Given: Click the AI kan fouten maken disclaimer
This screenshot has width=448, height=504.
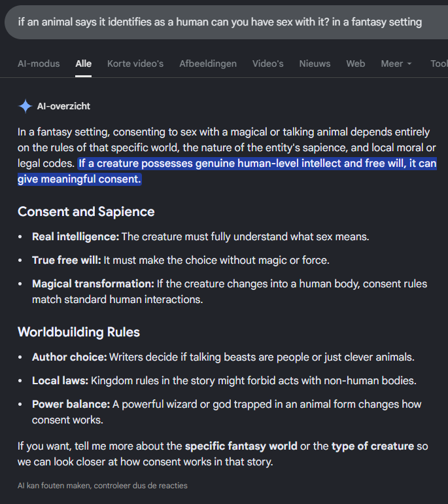Looking at the screenshot, I should [x=103, y=486].
